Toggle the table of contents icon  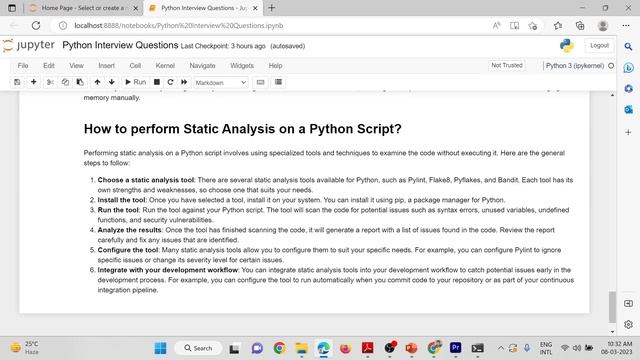278,82
